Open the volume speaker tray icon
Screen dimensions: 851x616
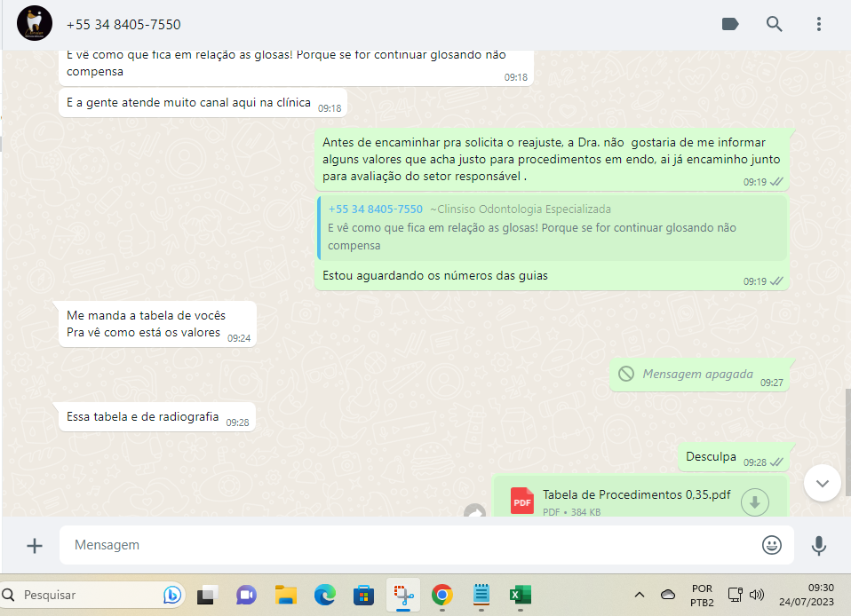(x=756, y=595)
